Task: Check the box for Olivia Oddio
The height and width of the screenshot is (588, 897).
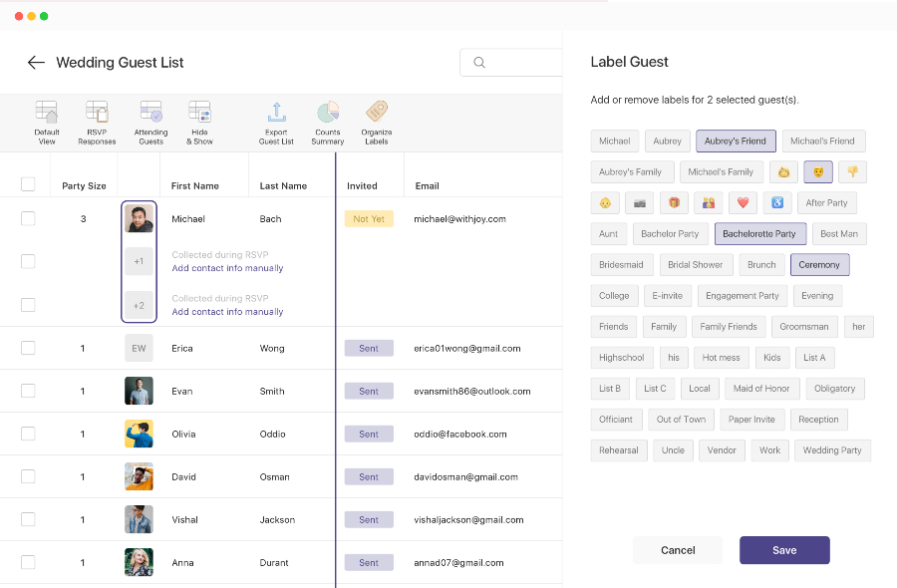Action: [x=28, y=434]
